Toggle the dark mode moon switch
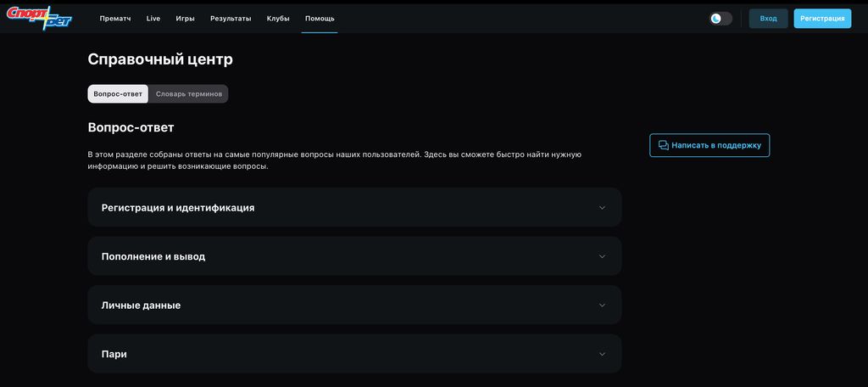 (721, 19)
